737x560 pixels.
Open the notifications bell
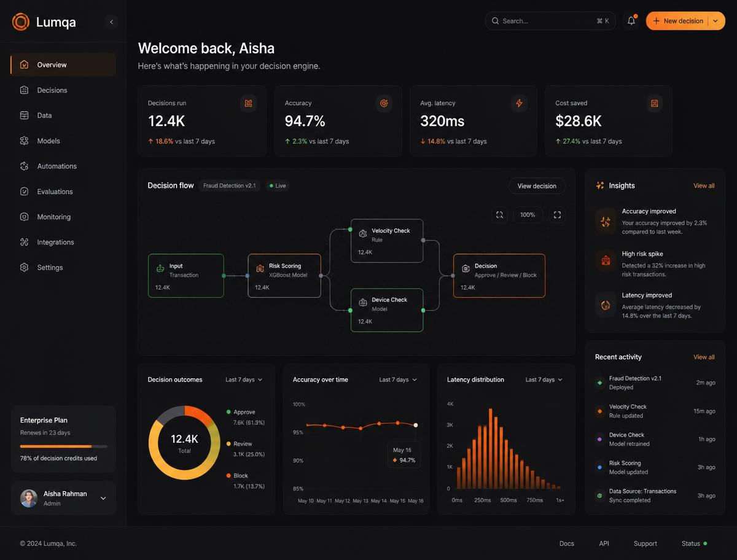631,21
